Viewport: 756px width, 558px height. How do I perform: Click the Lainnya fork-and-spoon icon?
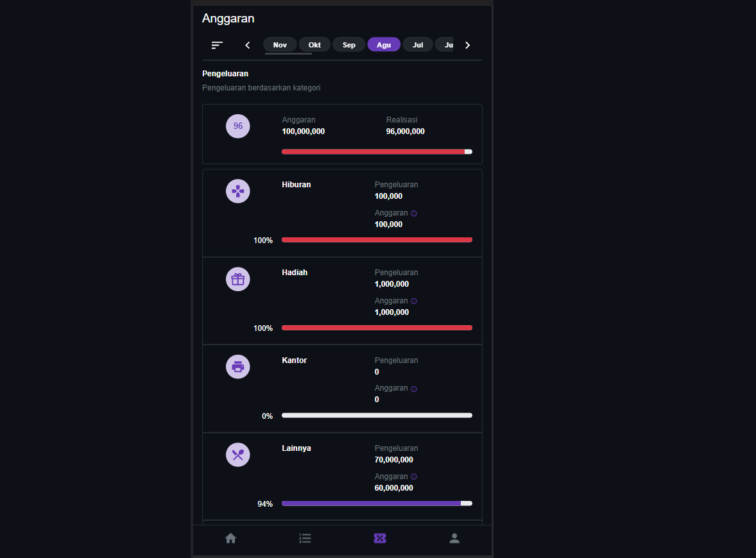coord(238,455)
